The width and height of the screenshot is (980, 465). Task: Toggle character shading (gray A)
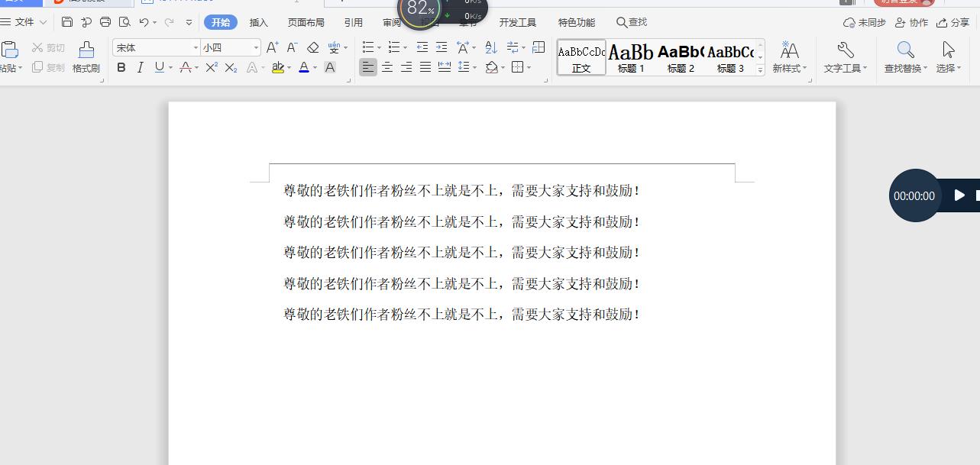pyautogui.click(x=330, y=67)
